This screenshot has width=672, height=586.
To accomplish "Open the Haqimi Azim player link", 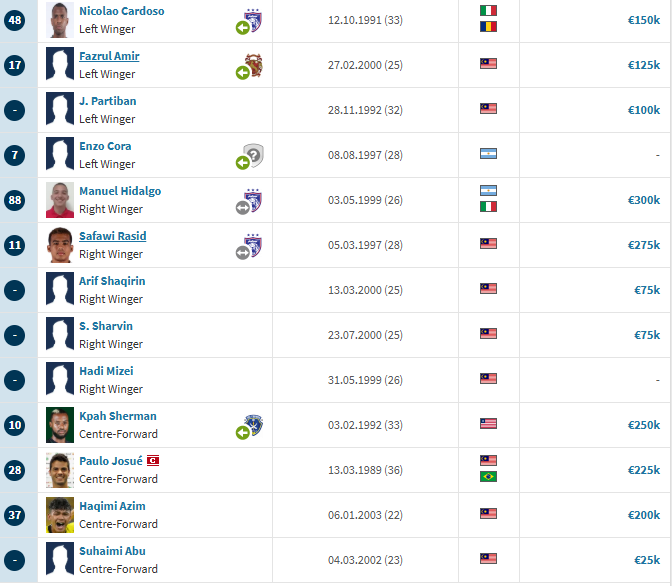I will click(x=112, y=506).
